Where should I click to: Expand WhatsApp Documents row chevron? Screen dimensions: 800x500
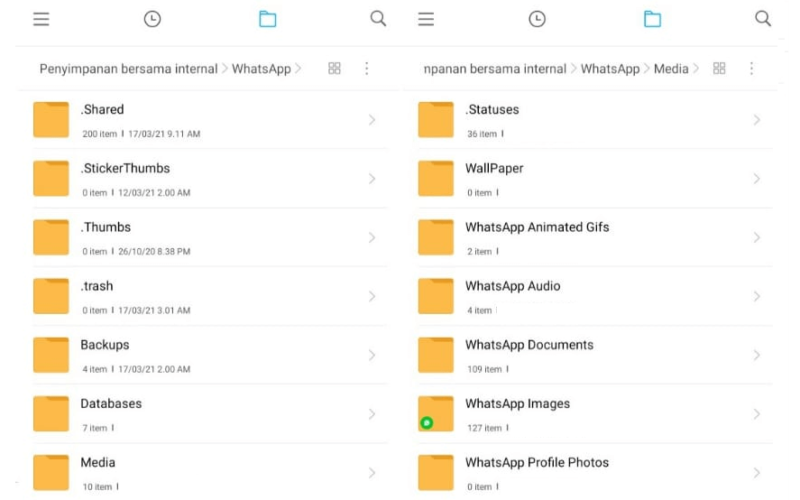[757, 355]
